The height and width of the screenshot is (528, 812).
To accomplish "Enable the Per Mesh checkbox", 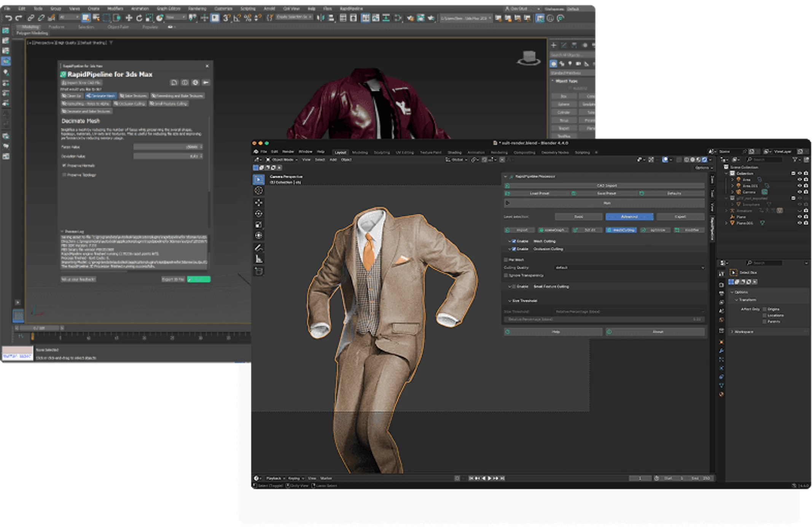I will pyautogui.click(x=506, y=260).
